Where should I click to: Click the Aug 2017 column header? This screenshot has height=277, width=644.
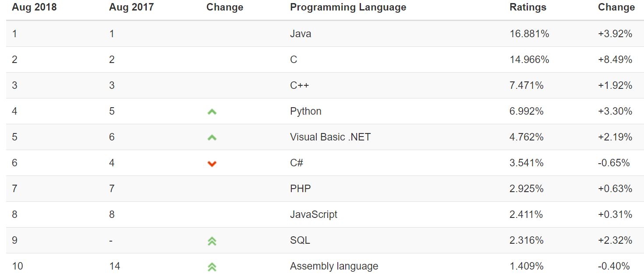131,7
